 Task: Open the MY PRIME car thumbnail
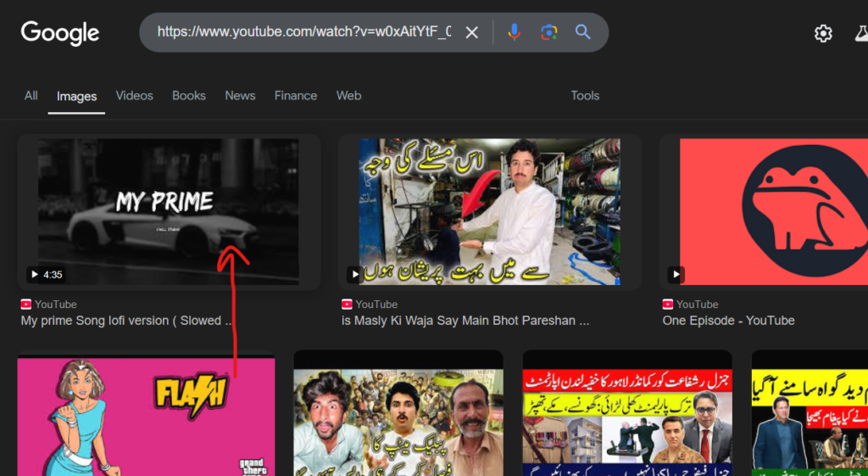pyautogui.click(x=169, y=211)
